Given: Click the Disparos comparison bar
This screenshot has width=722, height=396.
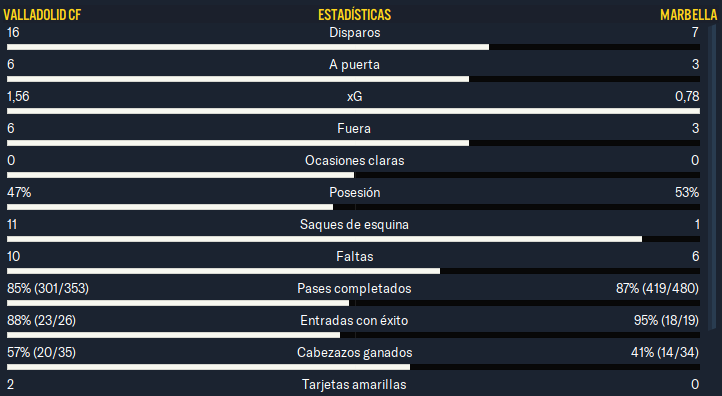Looking at the screenshot, I should tap(353, 47).
